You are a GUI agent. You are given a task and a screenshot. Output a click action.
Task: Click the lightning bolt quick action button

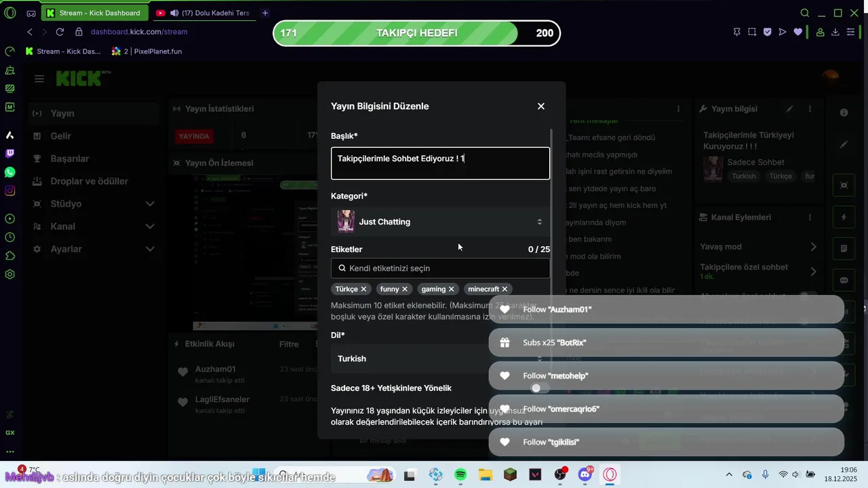[844, 218]
